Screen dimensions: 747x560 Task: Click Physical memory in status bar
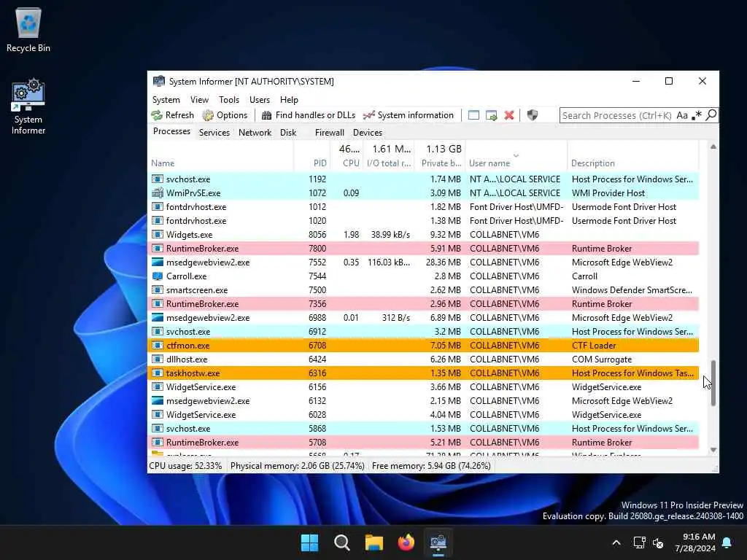pyautogui.click(x=298, y=466)
